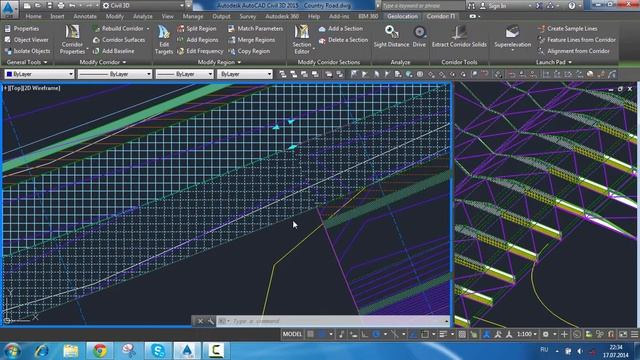Switch to the Home ribbon tab
640x360 pixels.
click(33, 16)
